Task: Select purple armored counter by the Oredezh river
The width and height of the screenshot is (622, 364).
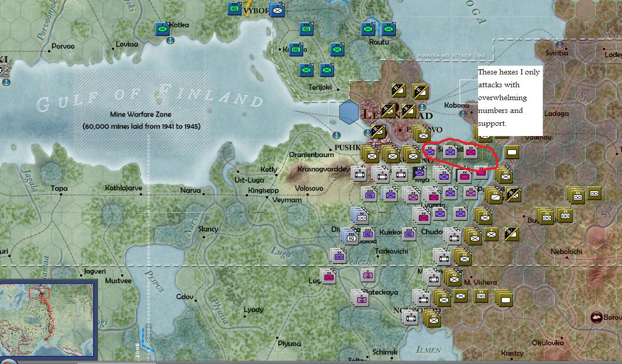Action: 338,256
